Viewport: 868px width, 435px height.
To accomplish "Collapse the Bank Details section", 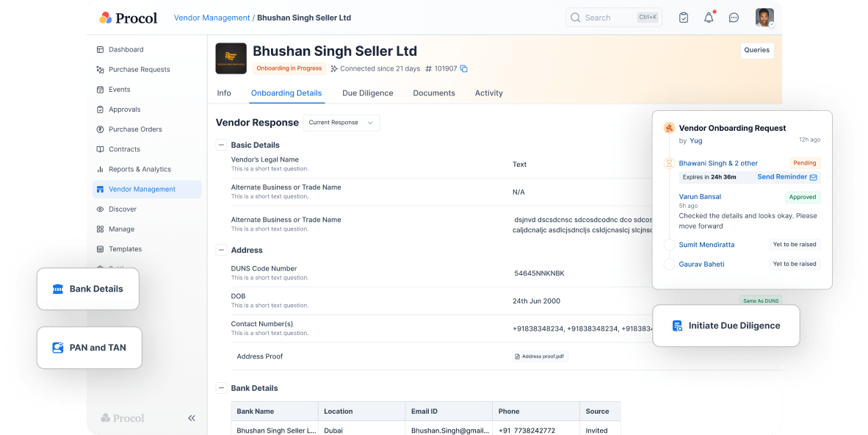I will pyautogui.click(x=221, y=388).
